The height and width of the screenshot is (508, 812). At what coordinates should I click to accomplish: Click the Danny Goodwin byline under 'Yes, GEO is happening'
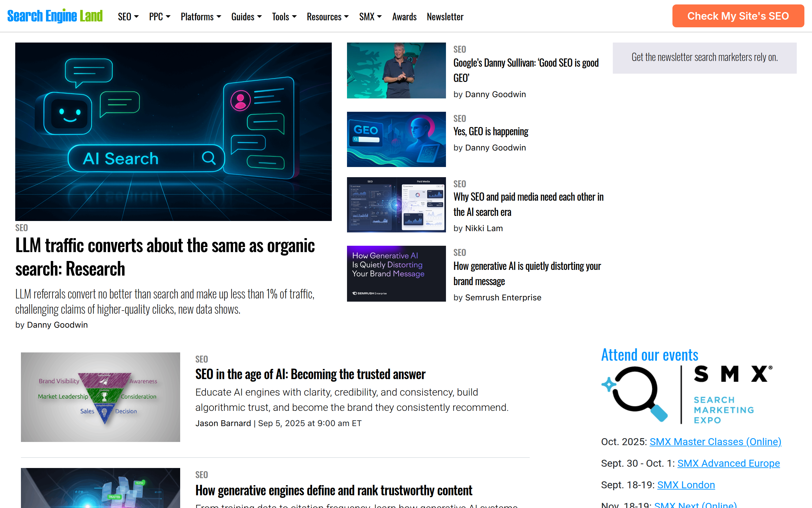click(495, 148)
